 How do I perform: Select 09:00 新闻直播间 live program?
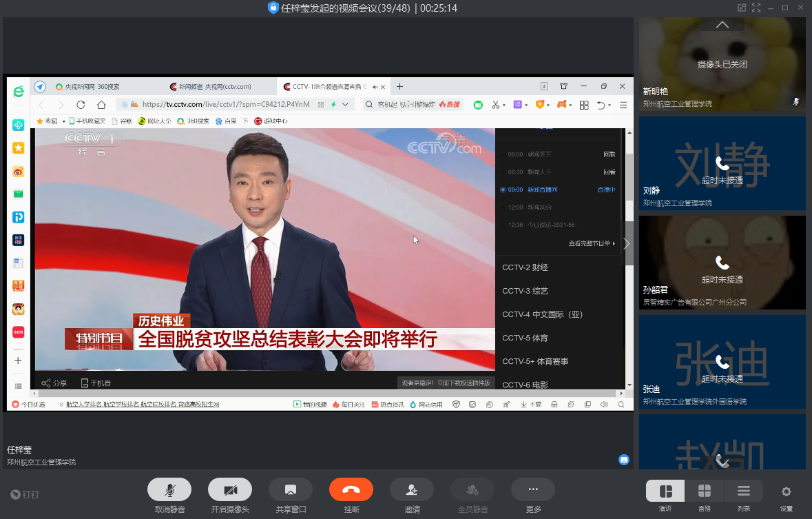tap(558, 190)
